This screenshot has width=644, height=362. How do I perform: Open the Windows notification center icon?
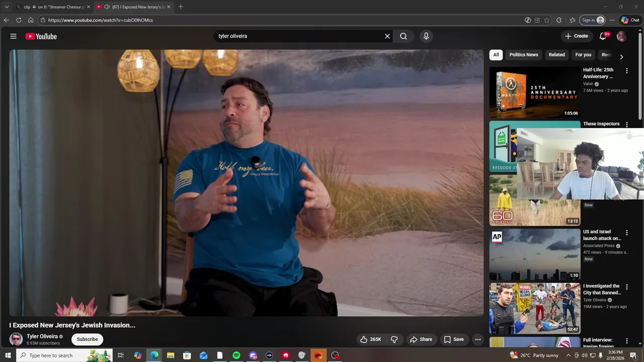(633, 355)
